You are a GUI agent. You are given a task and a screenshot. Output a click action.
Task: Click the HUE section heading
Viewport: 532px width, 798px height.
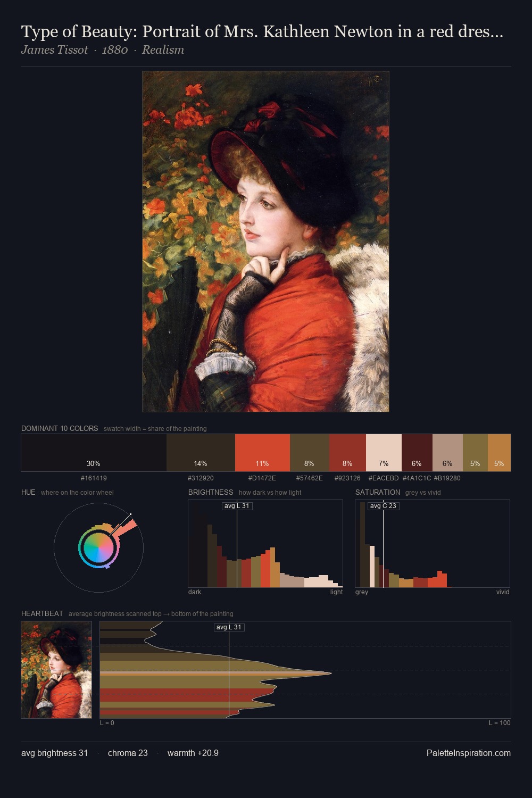click(x=28, y=492)
